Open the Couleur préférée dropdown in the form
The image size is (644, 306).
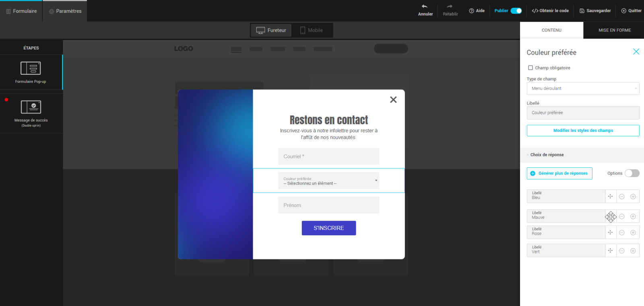click(x=328, y=181)
